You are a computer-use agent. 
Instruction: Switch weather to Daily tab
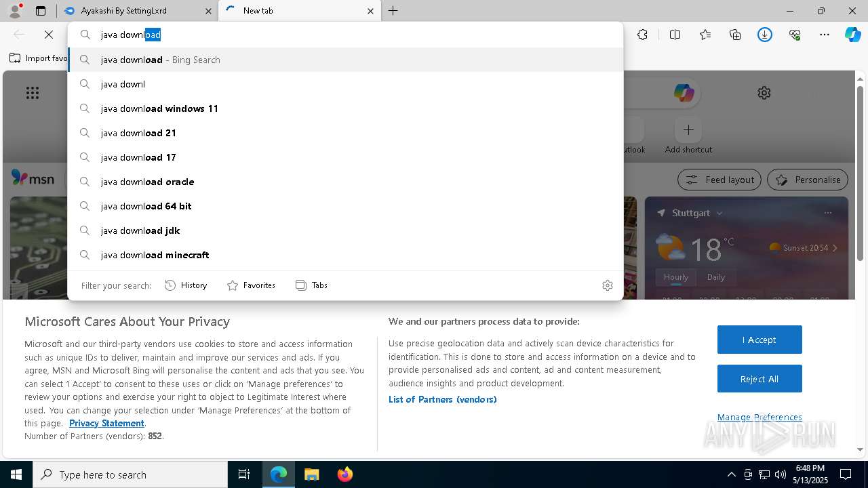click(x=716, y=277)
